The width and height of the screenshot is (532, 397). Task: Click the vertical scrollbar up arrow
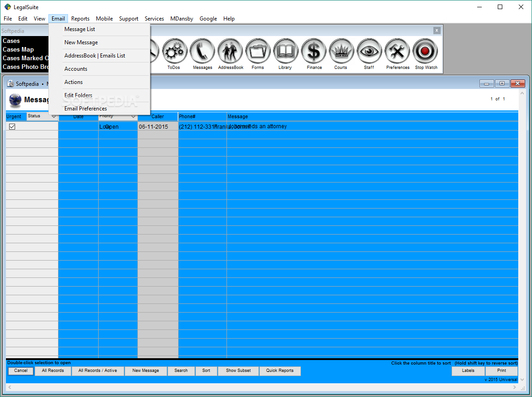click(x=522, y=93)
